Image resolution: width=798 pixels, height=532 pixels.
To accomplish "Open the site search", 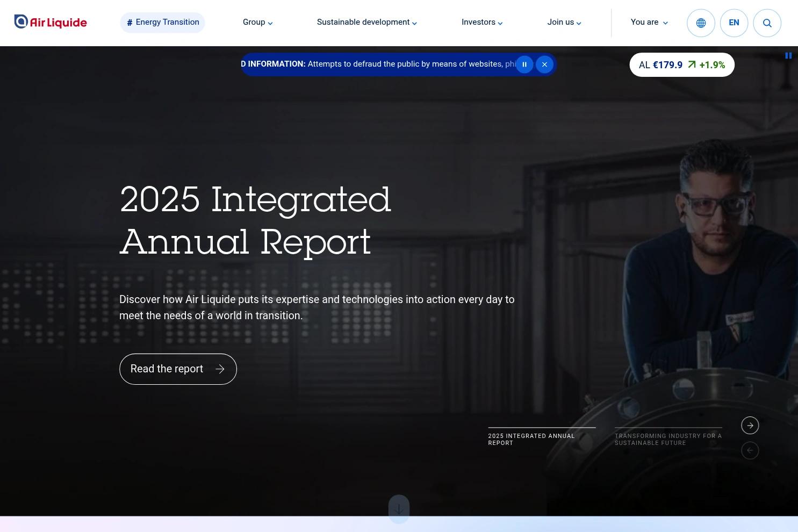I will click(x=767, y=23).
